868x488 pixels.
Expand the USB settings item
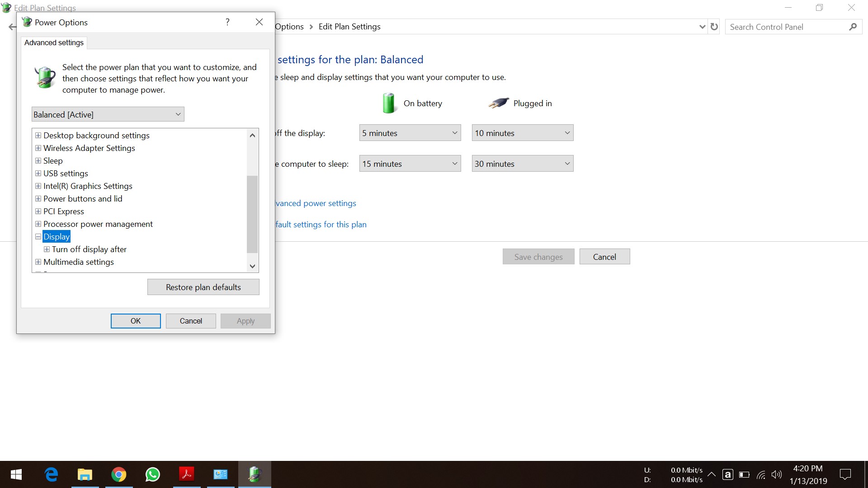pyautogui.click(x=38, y=173)
